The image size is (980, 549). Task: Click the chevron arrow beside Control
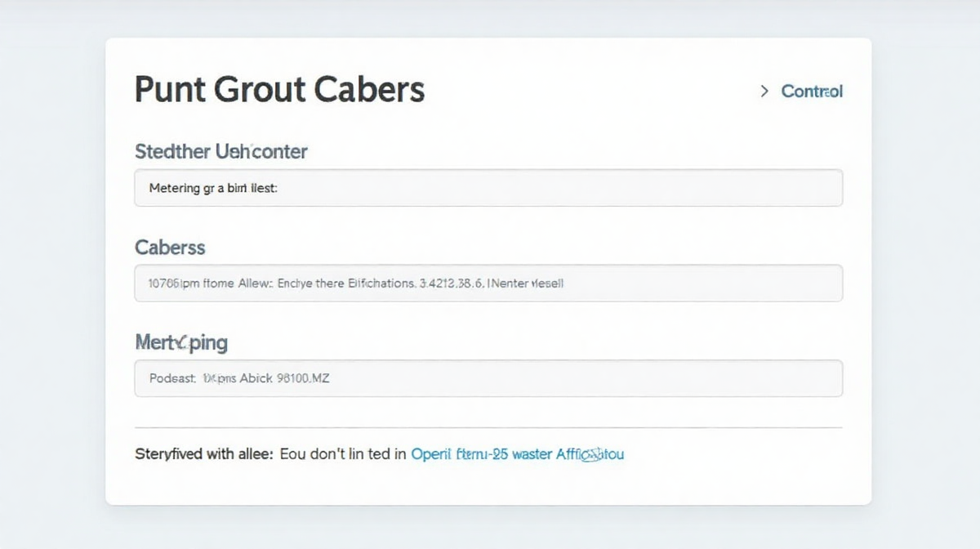coord(764,91)
